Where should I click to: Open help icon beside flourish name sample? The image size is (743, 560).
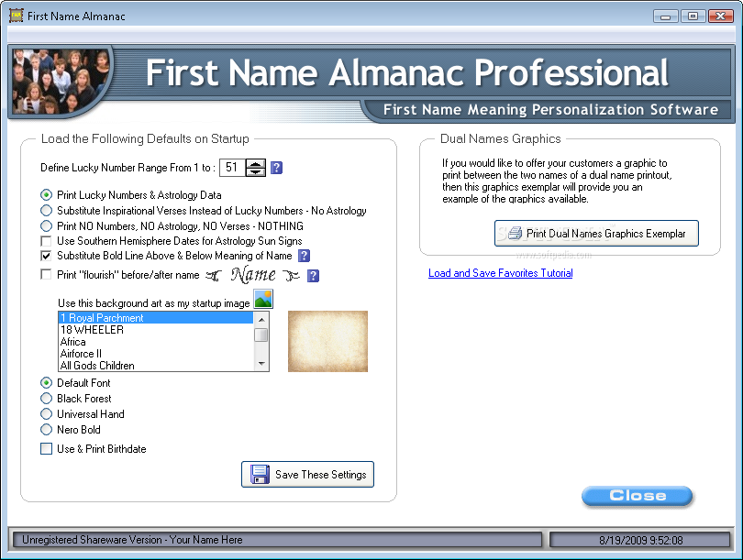pos(313,276)
